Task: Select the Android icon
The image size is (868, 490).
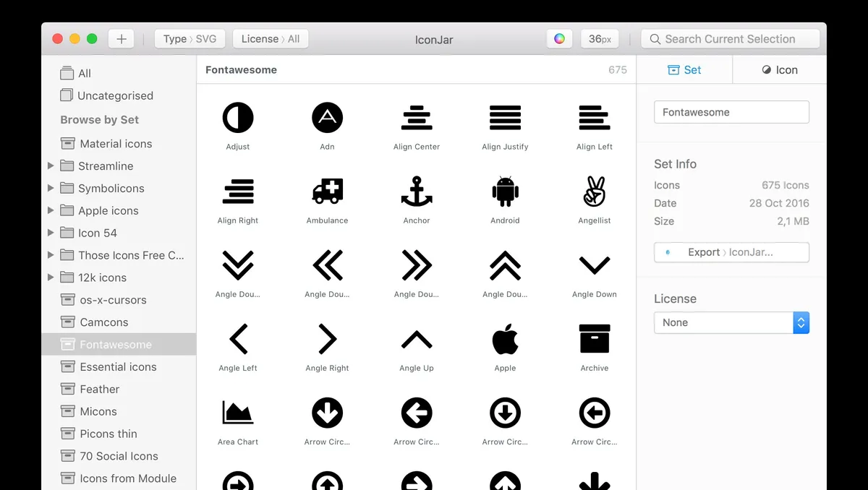Action: coord(505,192)
